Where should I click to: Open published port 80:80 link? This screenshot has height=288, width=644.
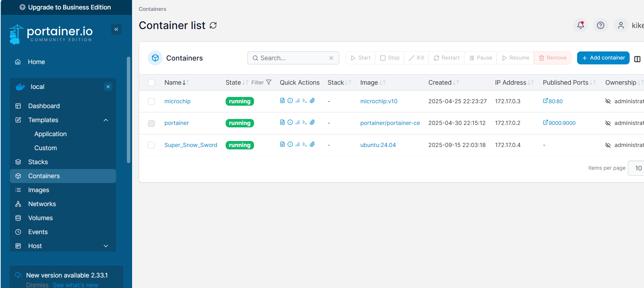(x=553, y=101)
